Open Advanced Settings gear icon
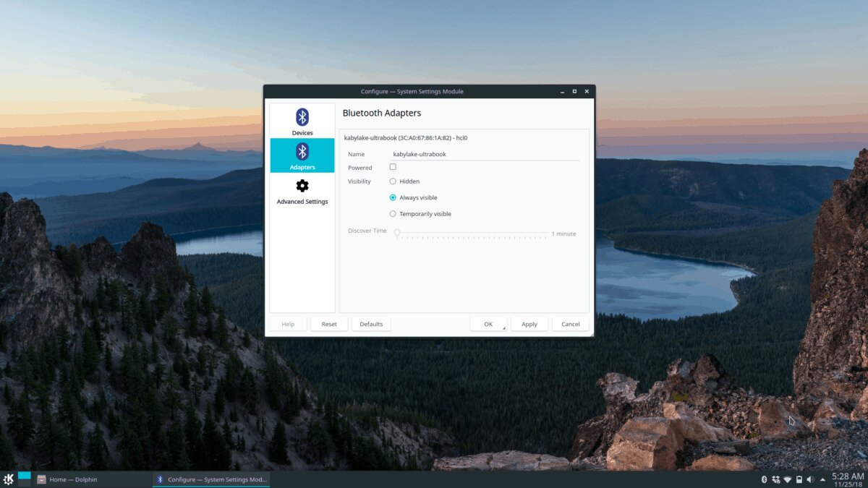 click(302, 186)
